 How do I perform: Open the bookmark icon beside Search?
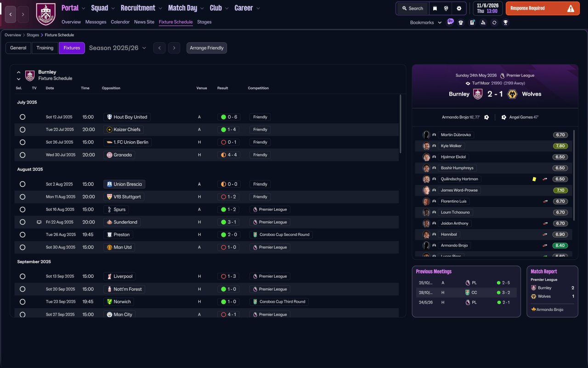(x=435, y=8)
